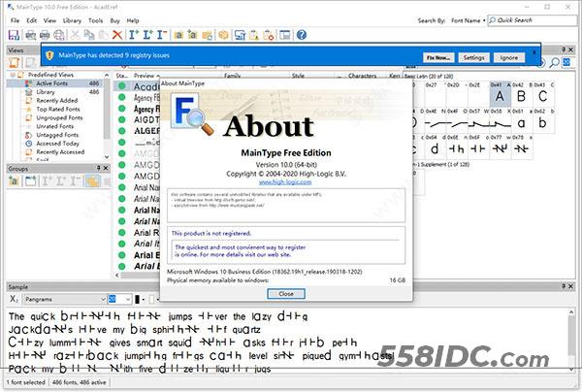Click the Uninstall fonts I- icon
582x392 pixels.
coord(162,35)
